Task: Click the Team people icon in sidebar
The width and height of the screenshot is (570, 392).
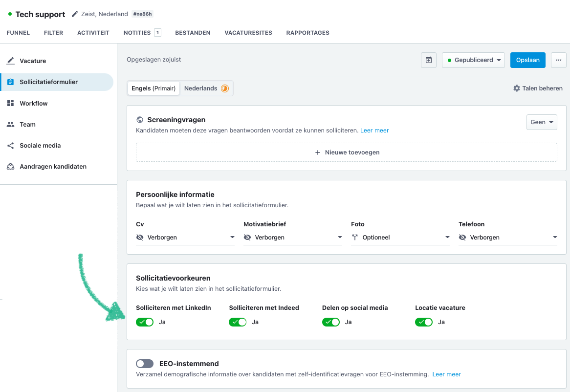Action: [11, 124]
